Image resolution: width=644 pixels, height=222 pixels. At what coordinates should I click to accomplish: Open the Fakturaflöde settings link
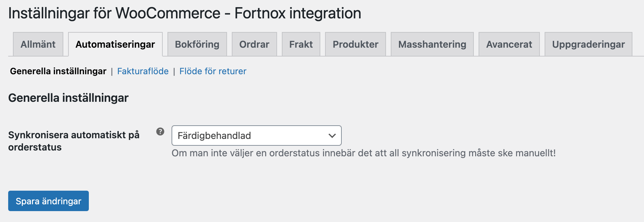click(143, 71)
